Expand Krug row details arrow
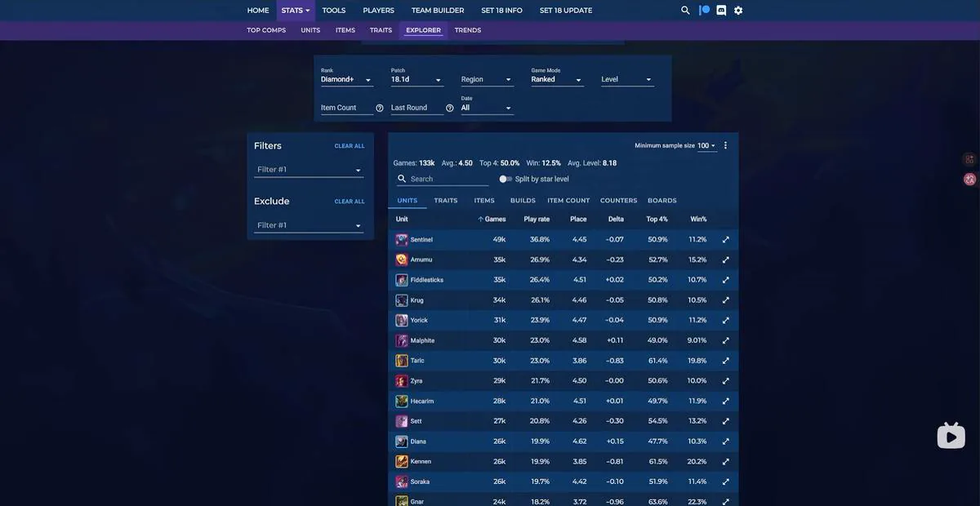980x506 pixels. [x=725, y=300]
